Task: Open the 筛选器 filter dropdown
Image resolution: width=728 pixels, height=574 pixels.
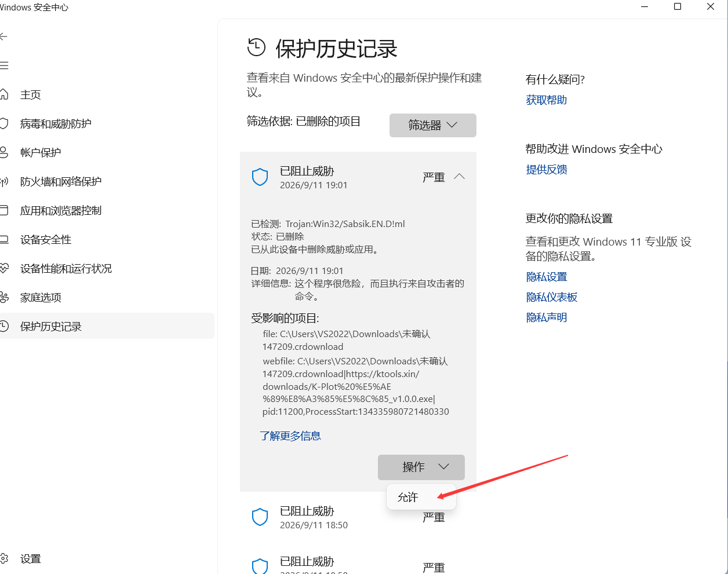Action: 433,125
